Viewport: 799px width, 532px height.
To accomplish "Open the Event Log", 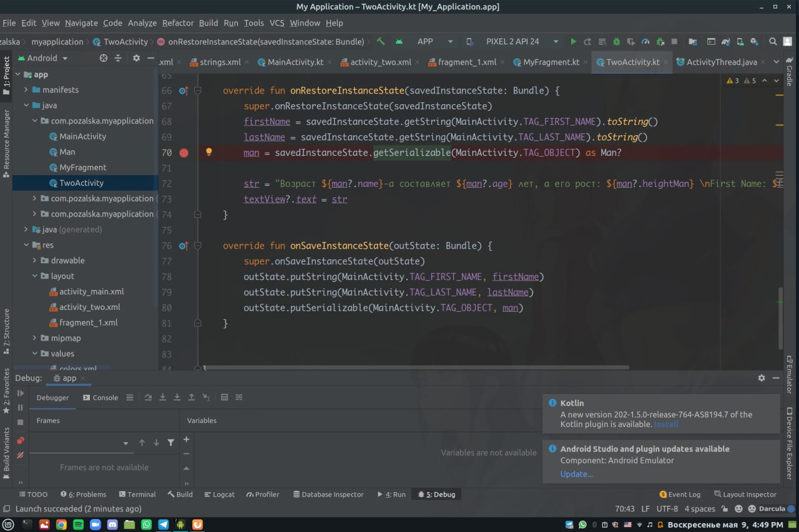I will 680,495.
